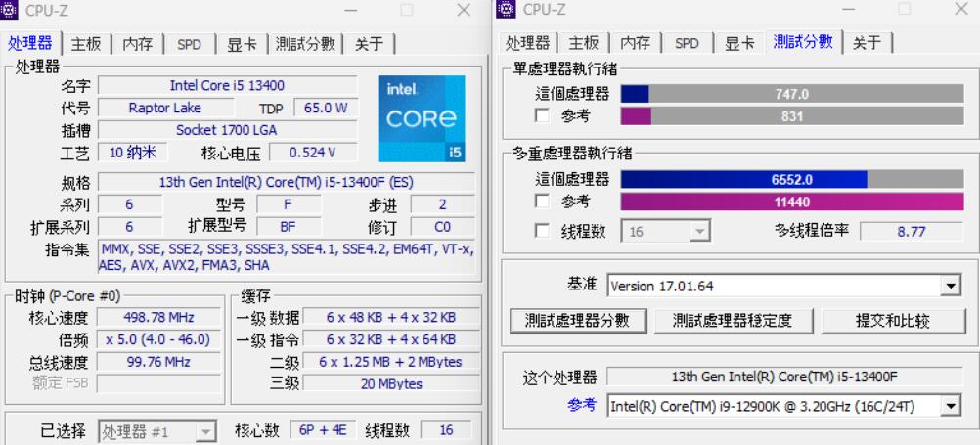Viewport: 980px width, 445px height.
Task: Open the 线程数 dropdown showing 16
Action: pos(665,231)
